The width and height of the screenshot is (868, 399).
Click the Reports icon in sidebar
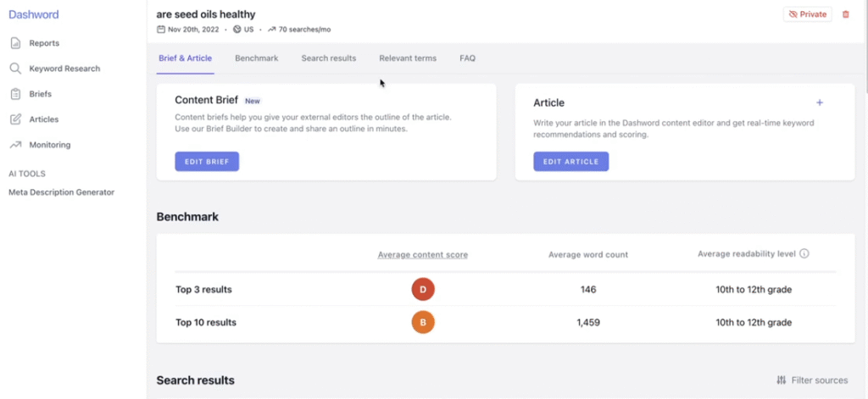click(x=15, y=43)
